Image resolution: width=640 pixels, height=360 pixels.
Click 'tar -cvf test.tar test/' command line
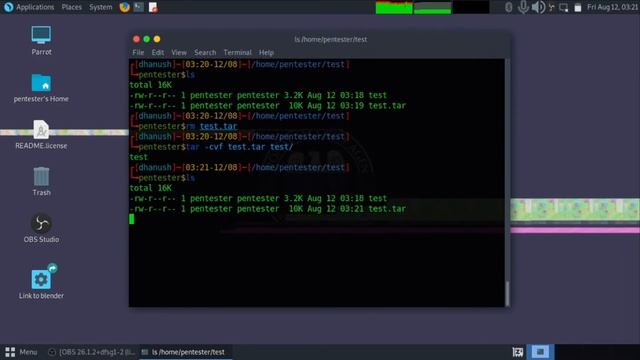pyautogui.click(x=239, y=147)
